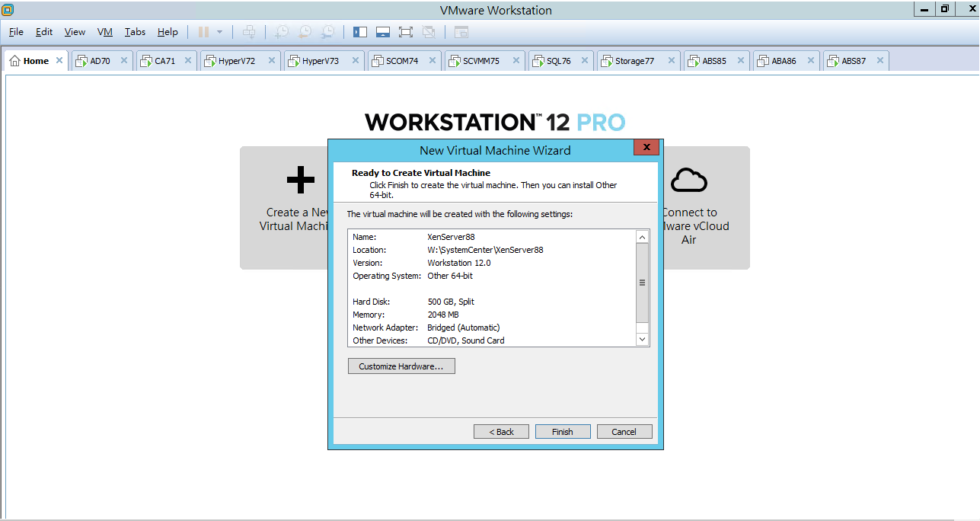Image resolution: width=980 pixels, height=521 pixels.
Task: Close the Storage77 tab
Action: [672, 61]
